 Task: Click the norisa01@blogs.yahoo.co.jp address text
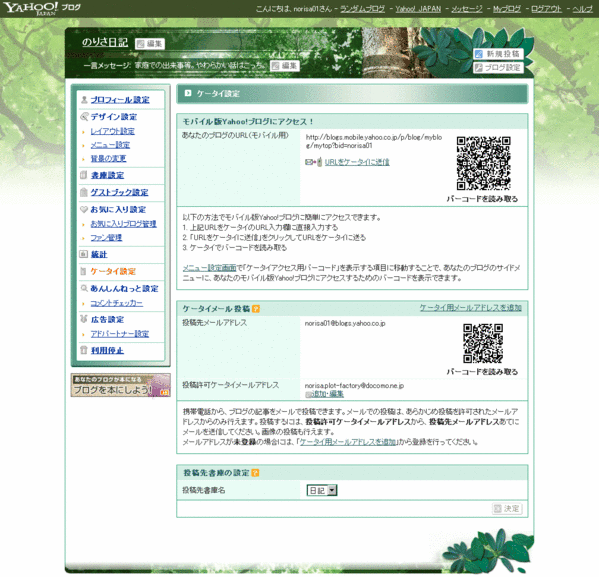(345, 323)
